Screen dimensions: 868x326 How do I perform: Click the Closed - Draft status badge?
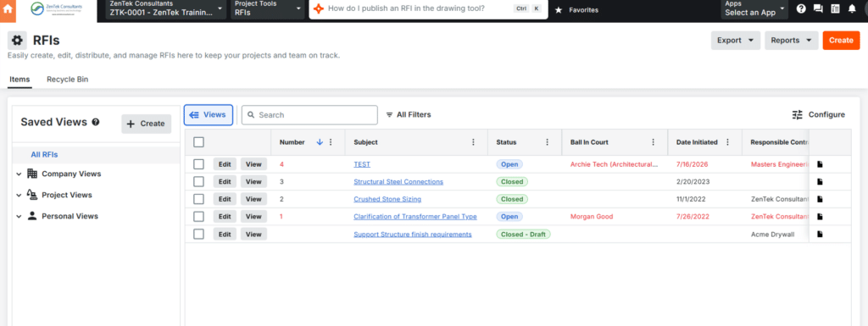coord(523,235)
